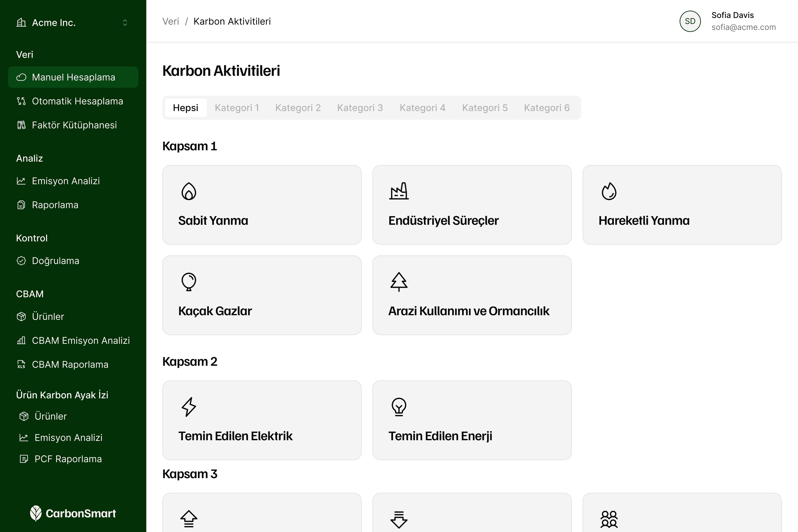Open the Temin Edilen Enerji card
The image size is (798, 532).
pos(472,420)
